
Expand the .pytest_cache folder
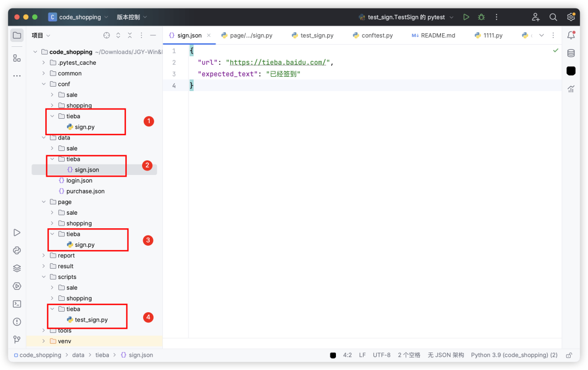(44, 63)
